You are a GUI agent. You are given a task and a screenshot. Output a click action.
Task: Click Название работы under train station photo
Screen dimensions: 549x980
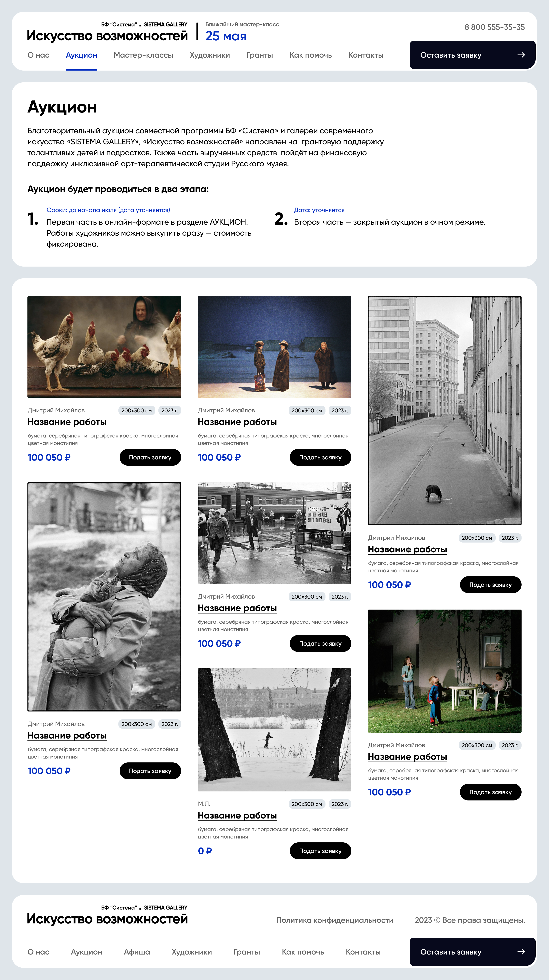[x=237, y=608]
